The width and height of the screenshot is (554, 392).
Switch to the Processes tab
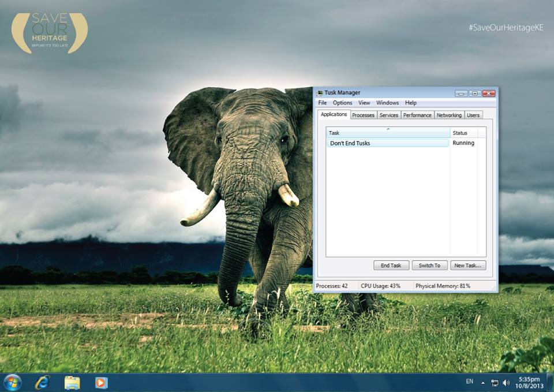(363, 115)
